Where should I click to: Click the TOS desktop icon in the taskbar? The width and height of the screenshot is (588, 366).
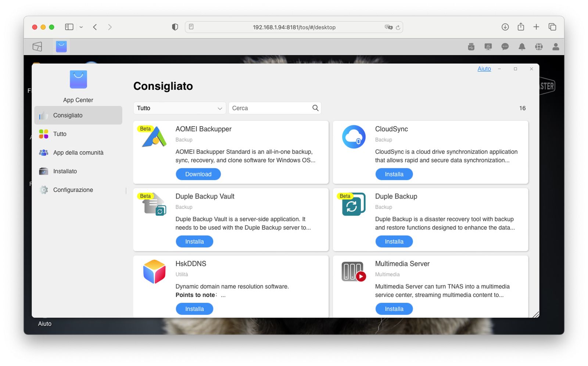coord(37,47)
